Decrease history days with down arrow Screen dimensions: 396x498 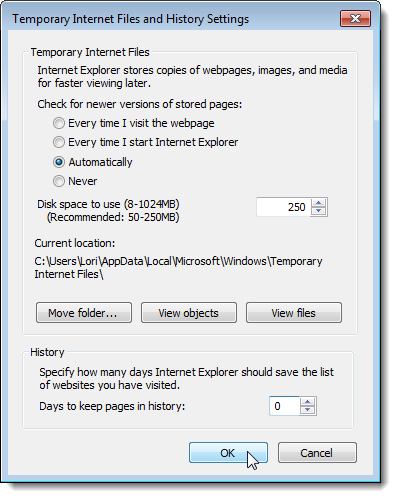pos(307,410)
